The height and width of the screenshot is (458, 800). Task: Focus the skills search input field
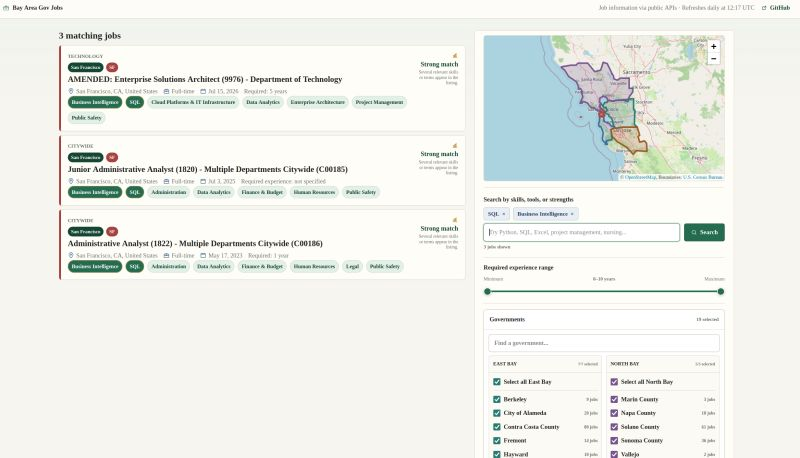coord(581,232)
